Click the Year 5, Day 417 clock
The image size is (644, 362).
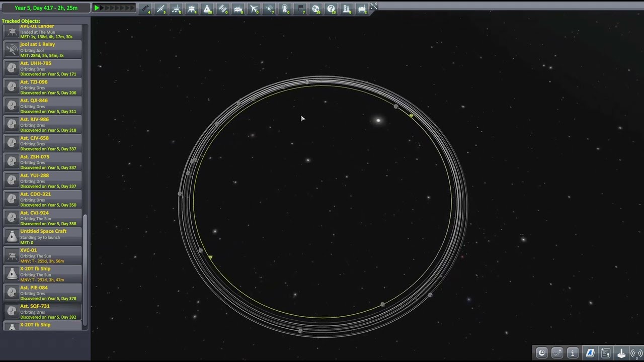pyautogui.click(x=46, y=8)
